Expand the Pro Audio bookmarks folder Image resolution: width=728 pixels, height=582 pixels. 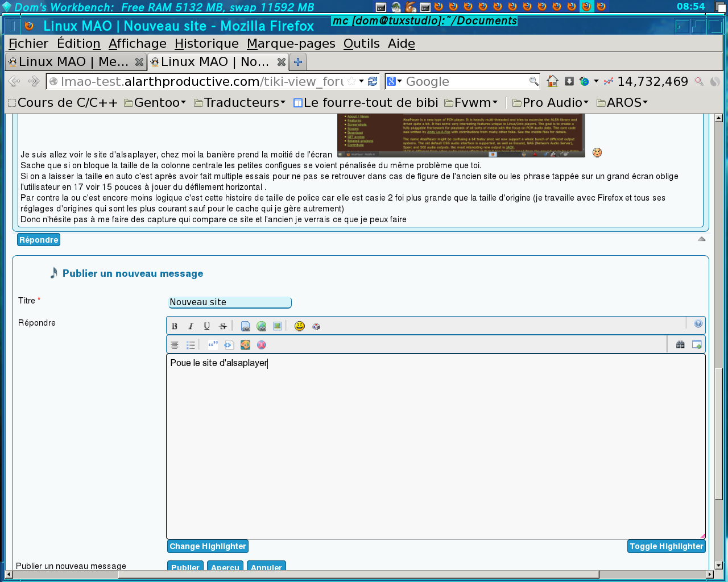551,103
